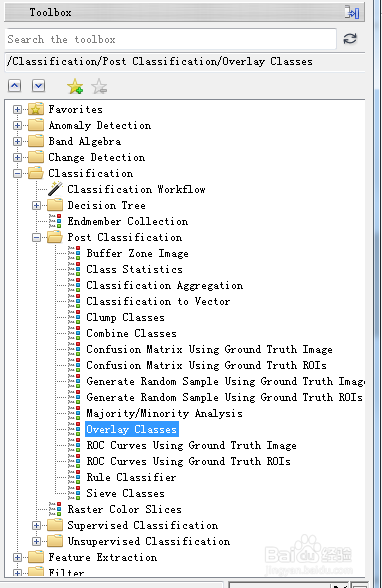The image size is (382, 588).
Task: Expand the Favorites folder node
Action: click(17, 110)
